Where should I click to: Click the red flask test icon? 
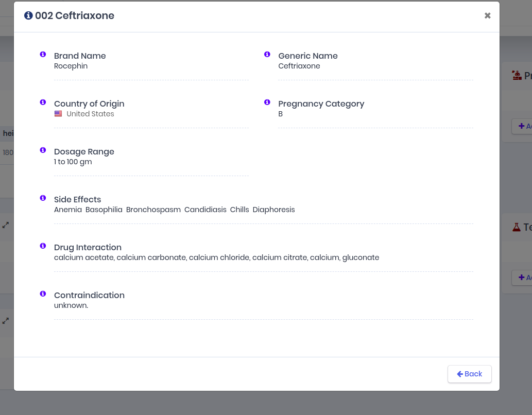point(517,227)
